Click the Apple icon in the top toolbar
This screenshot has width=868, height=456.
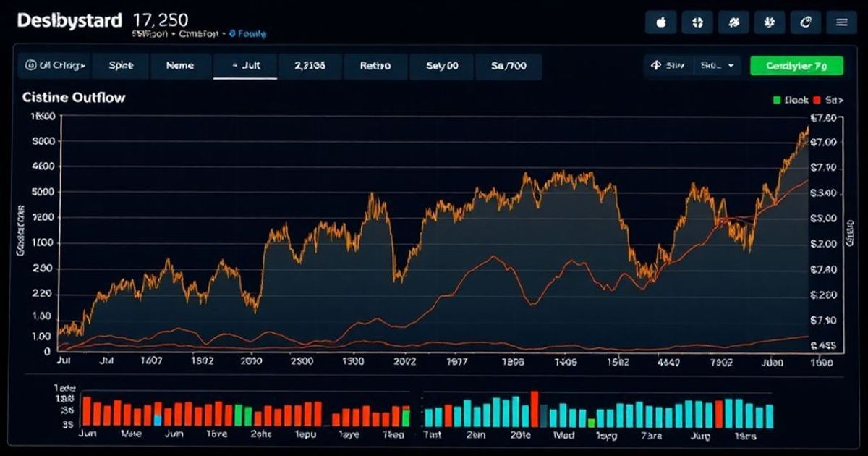(x=660, y=22)
